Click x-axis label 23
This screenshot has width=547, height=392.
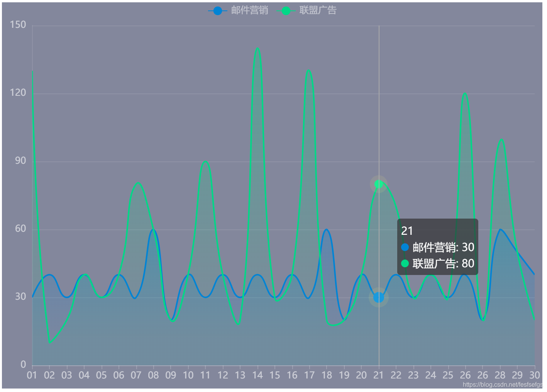coord(413,375)
